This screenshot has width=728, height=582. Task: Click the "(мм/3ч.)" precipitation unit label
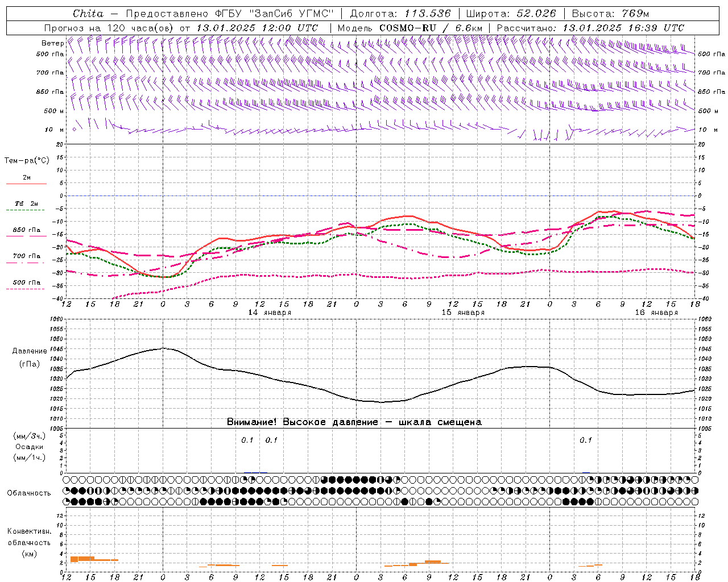tap(29, 436)
